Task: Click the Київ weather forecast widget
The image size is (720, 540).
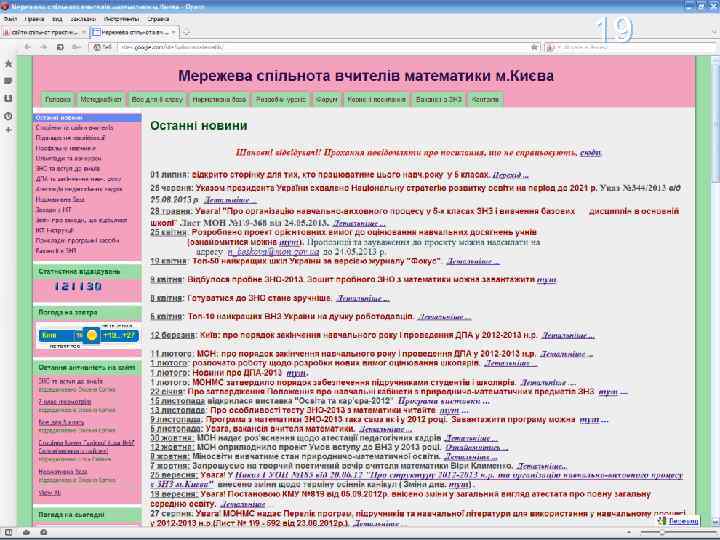Action: click(x=87, y=336)
